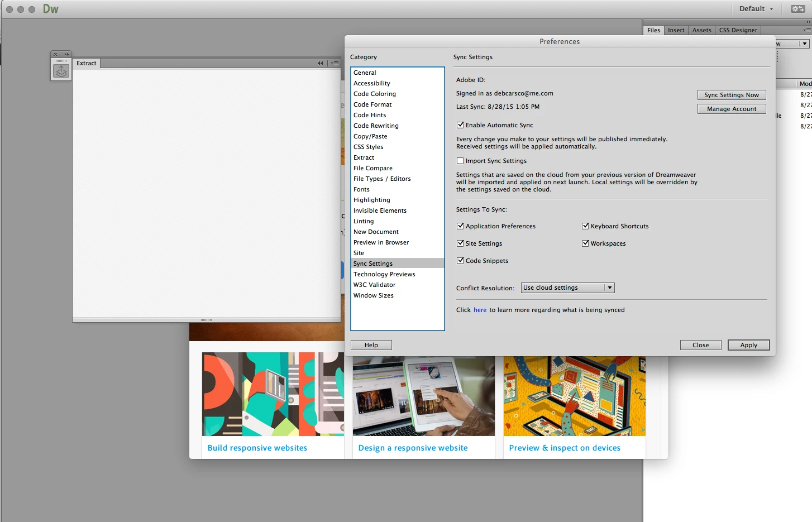Click the Manage Account button

732,109
